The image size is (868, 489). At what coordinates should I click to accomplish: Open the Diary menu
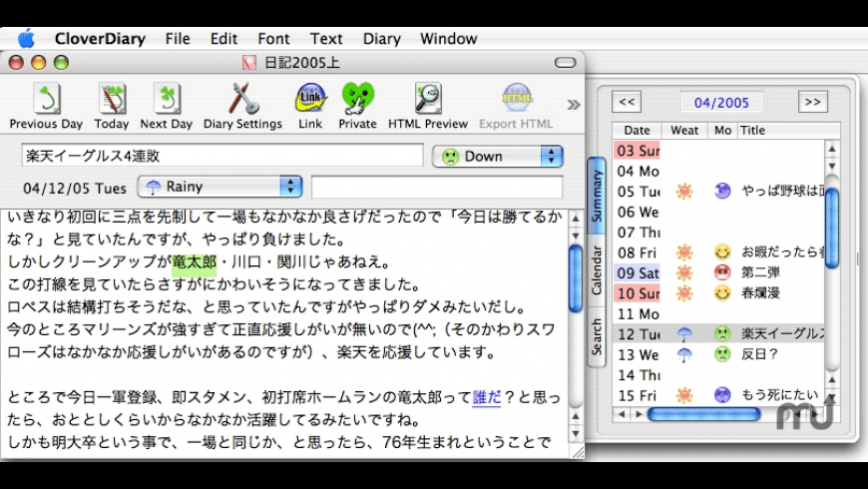coord(381,39)
